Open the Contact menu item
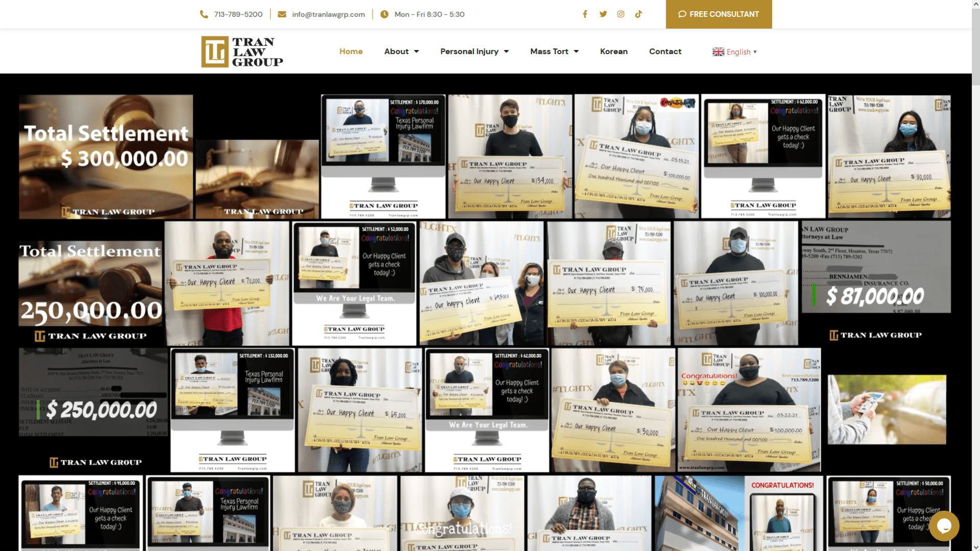This screenshot has width=980, height=551. pyautogui.click(x=665, y=52)
